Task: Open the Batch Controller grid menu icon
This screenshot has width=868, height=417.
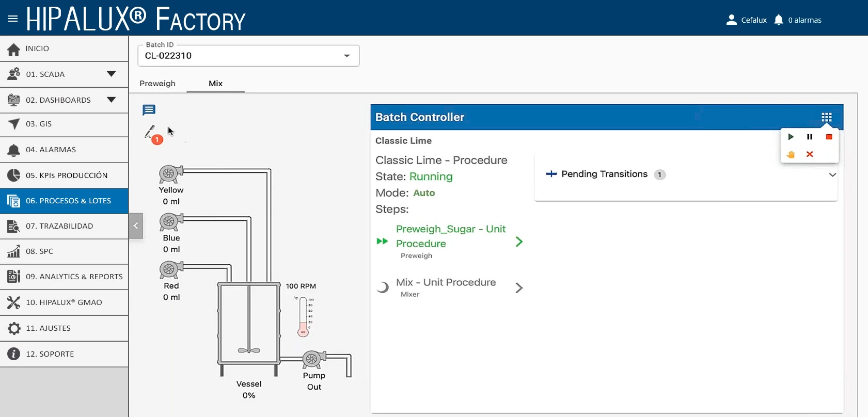Action: (827, 117)
